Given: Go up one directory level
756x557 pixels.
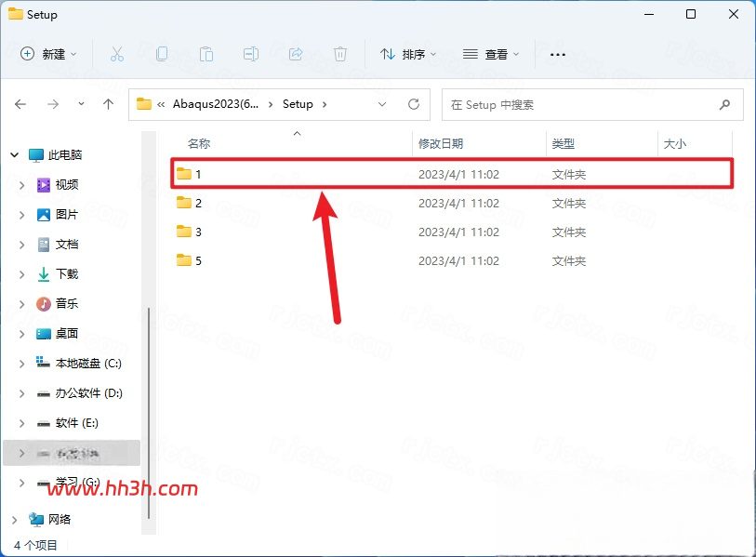Looking at the screenshot, I should tap(109, 104).
